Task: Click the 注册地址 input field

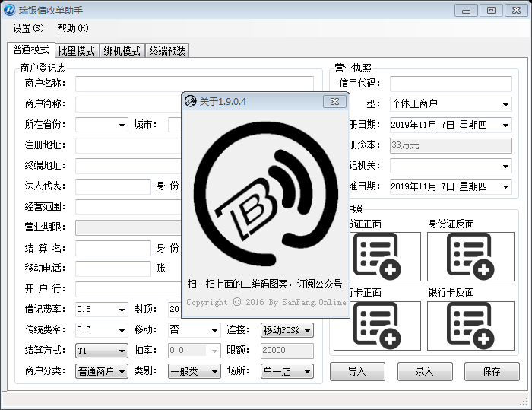Action: pos(128,145)
